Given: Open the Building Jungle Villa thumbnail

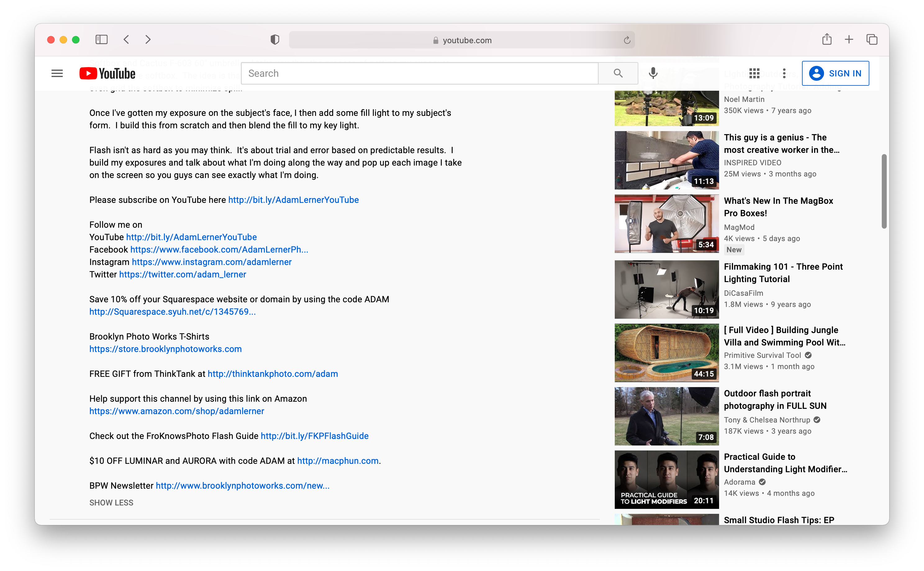Looking at the screenshot, I should [x=667, y=353].
